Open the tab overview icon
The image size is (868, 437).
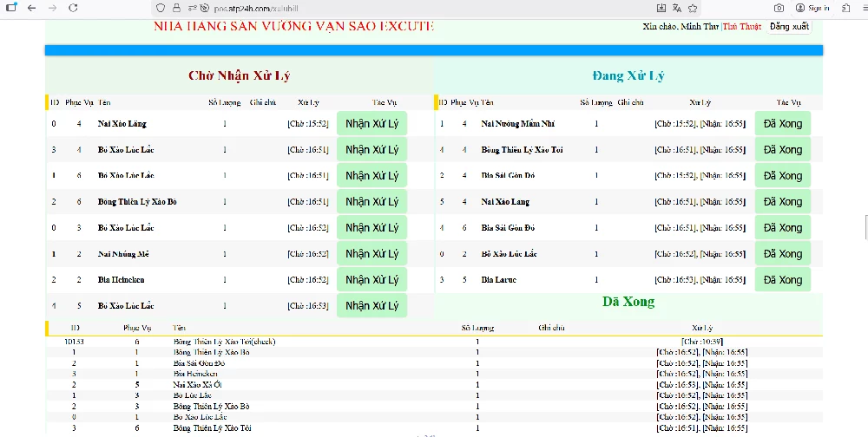tap(10, 8)
